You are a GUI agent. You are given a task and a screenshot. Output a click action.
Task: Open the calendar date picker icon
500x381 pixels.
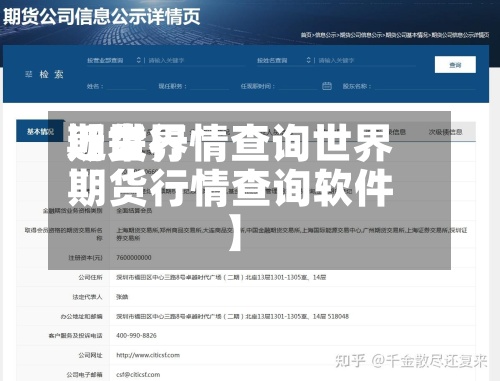[327, 86]
